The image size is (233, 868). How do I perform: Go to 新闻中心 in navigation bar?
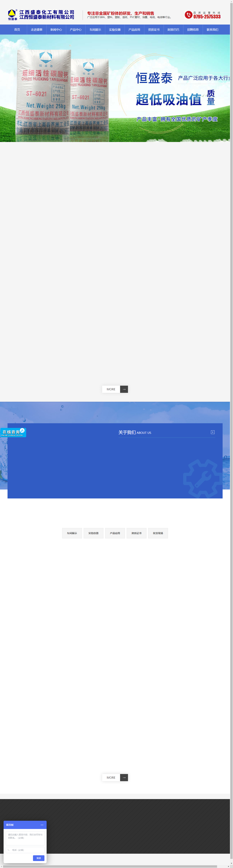click(x=56, y=30)
